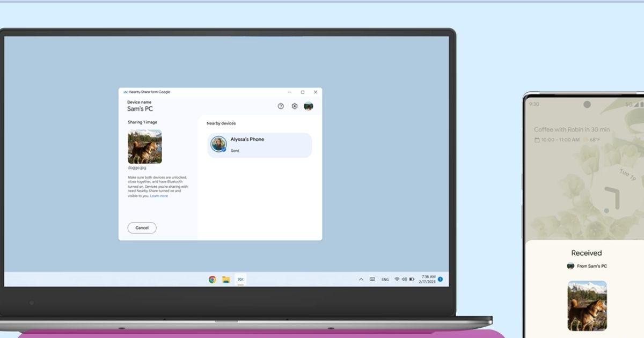Select Alyssa's Phone device card
Screen dimensions: 644x338
pos(260,145)
